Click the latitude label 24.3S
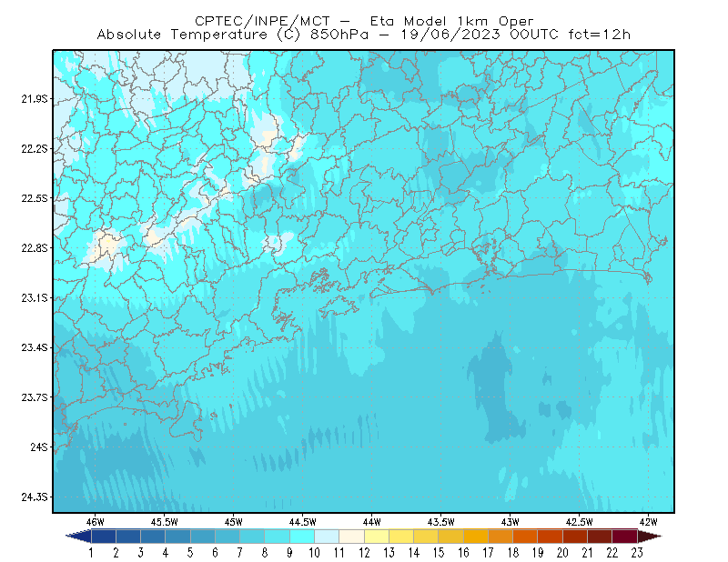 point(35,497)
